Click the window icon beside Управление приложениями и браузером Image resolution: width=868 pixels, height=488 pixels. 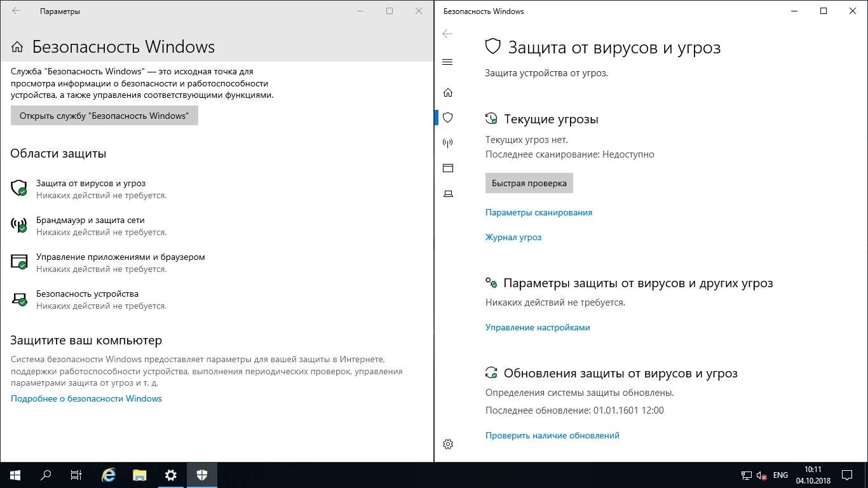(19, 261)
